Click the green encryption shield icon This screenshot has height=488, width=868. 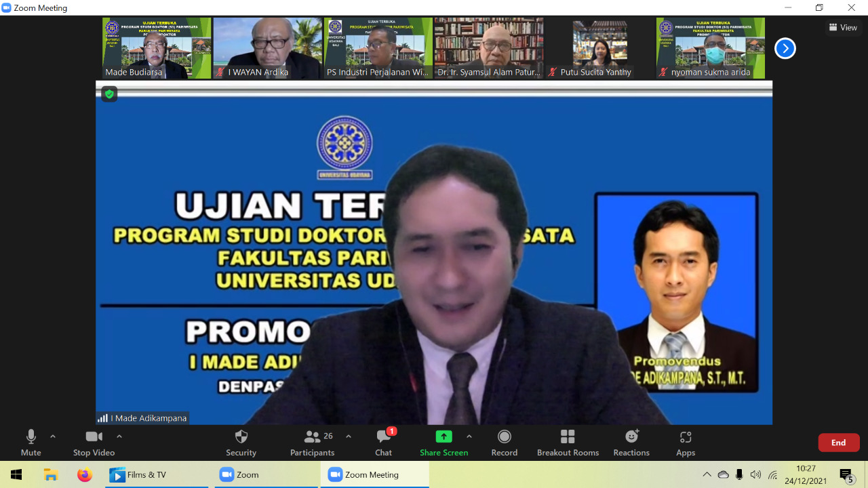109,94
